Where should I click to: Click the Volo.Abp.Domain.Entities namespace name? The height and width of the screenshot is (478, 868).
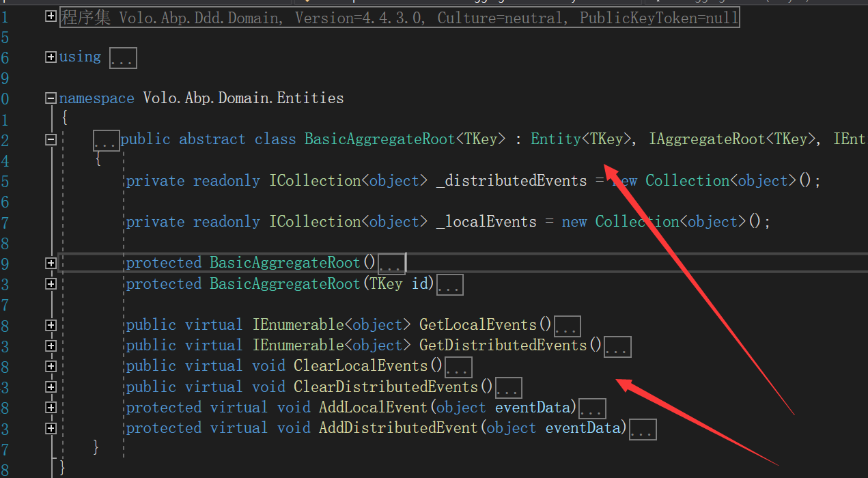click(243, 98)
